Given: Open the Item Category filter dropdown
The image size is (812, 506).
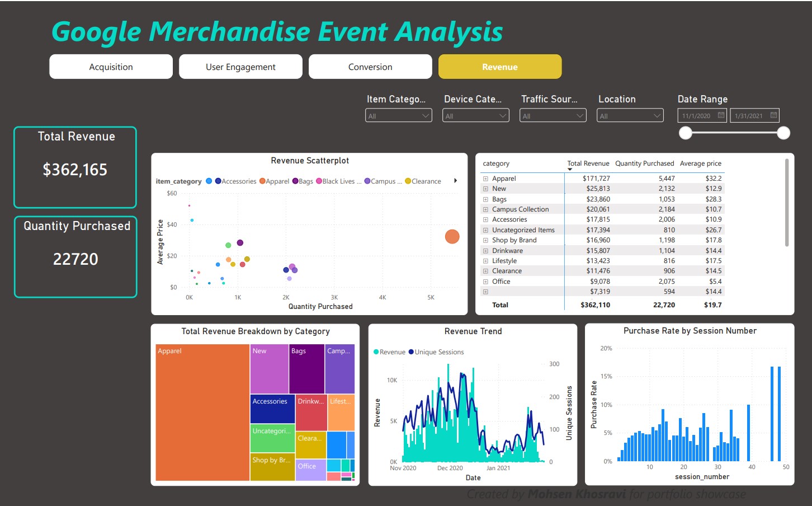Looking at the screenshot, I should (x=399, y=116).
